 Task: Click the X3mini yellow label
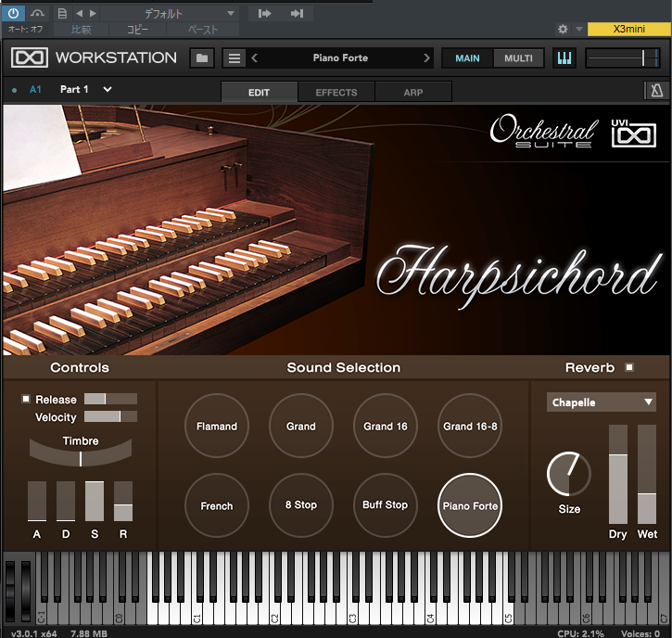click(x=628, y=29)
